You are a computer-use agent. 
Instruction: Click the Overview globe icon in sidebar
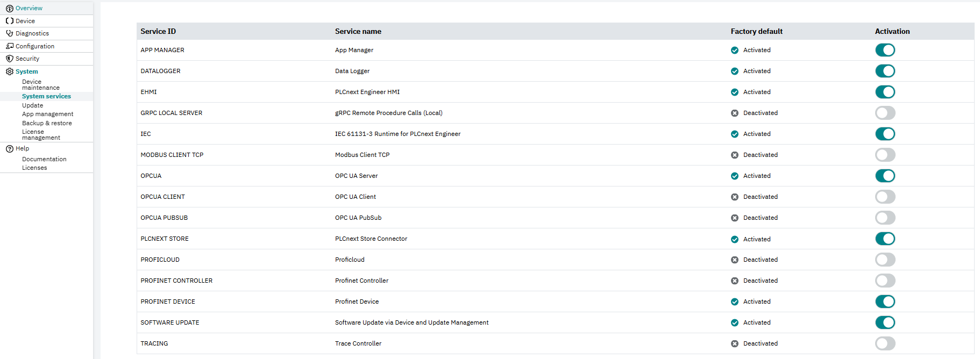click(9, 8)
